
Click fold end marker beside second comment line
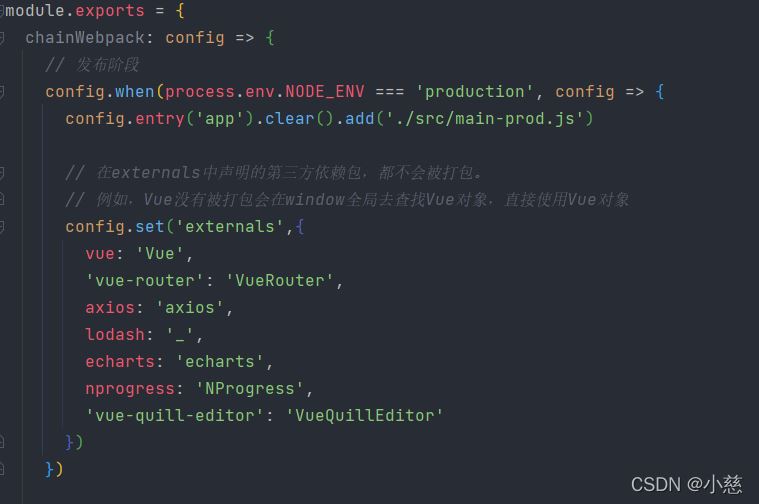coord(1,199)
